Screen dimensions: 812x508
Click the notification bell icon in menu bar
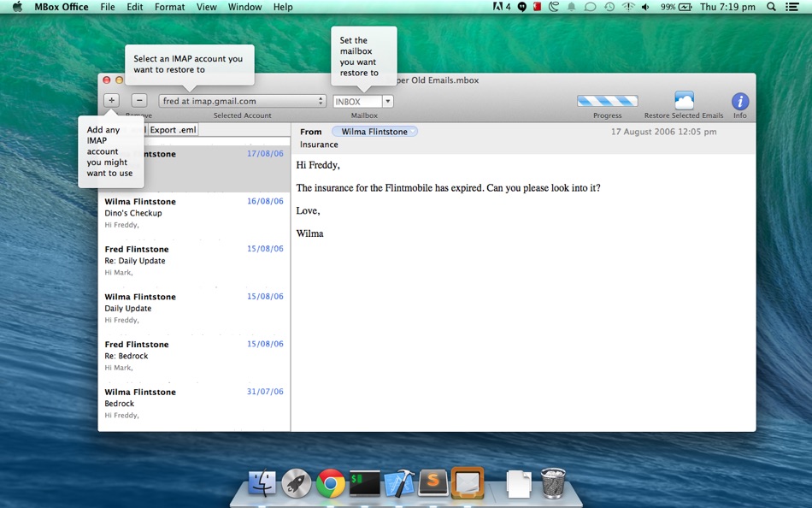[572, 7]
